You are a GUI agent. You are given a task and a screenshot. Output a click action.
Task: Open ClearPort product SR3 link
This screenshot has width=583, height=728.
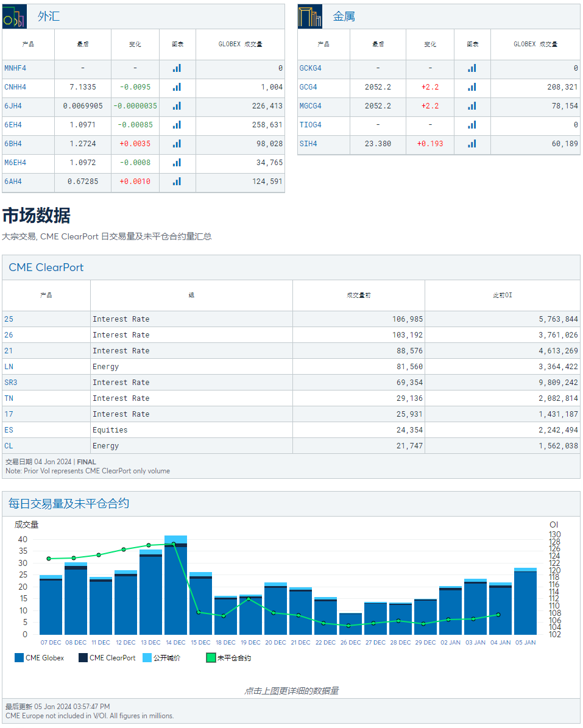coord(11,383)
